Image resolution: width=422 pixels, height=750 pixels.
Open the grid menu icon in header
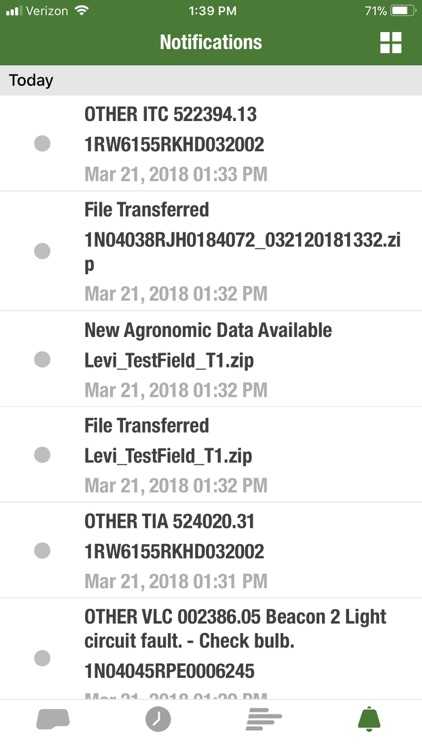click(390, 43)
